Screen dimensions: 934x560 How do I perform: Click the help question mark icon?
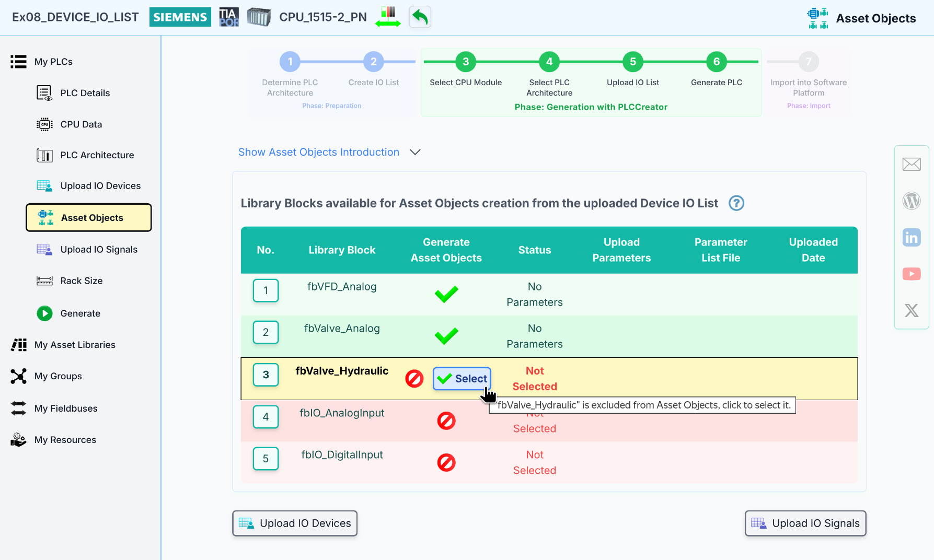(736, 203)
